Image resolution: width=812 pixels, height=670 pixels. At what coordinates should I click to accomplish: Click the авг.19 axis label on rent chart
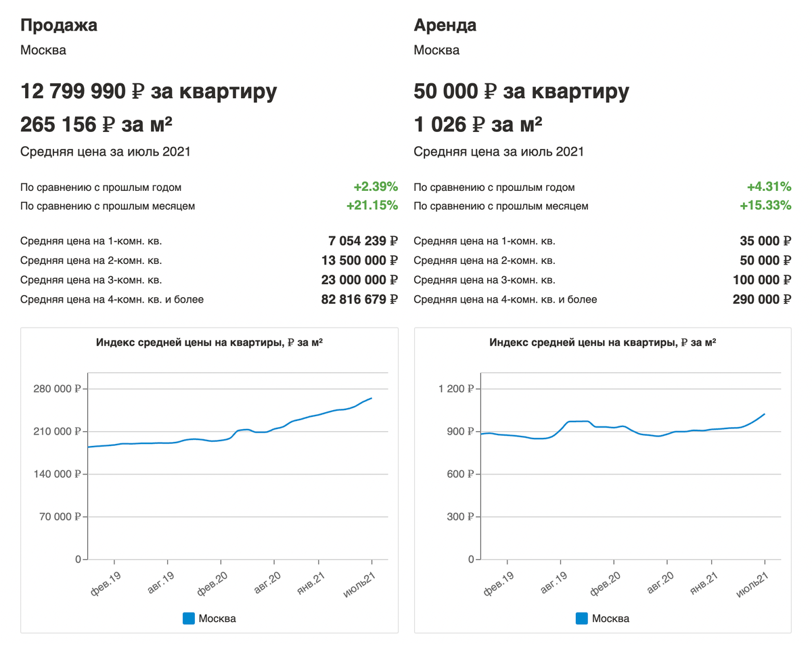click(555, 583)
